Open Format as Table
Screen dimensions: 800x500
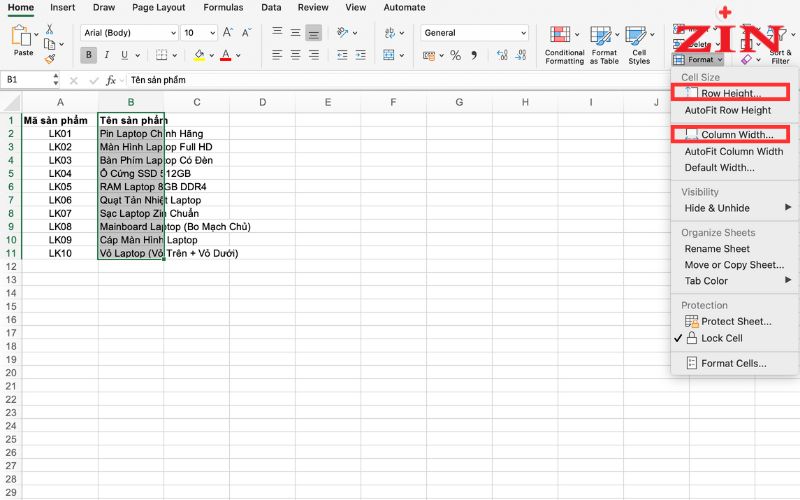point(604,45)
